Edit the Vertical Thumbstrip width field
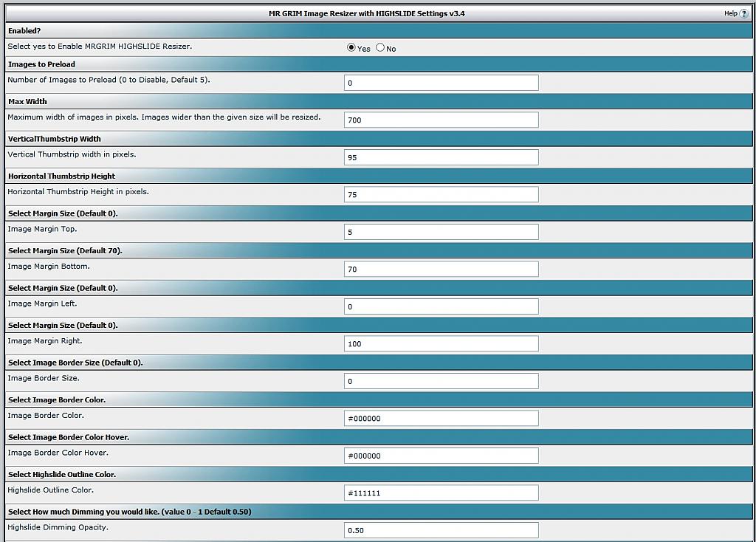756x542 pixels. click(x=441, y=157)
